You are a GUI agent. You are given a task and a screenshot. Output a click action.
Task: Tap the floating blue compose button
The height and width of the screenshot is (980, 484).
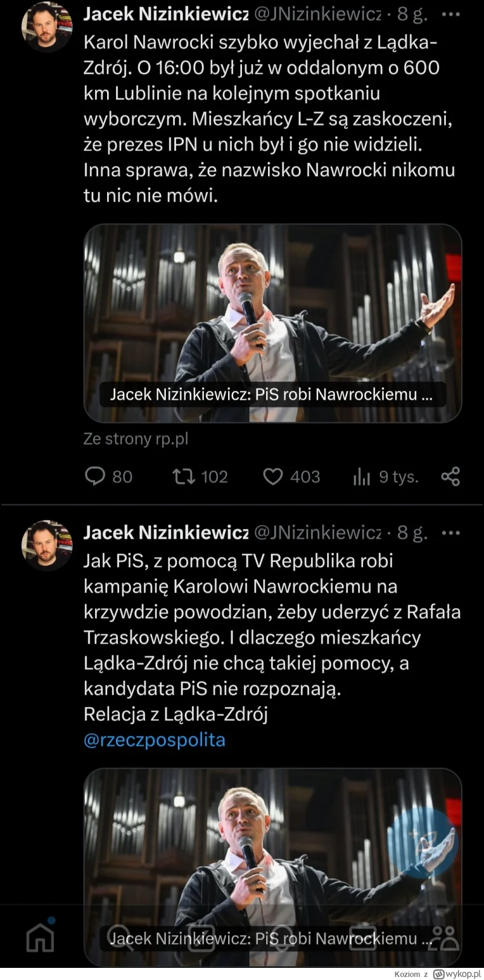pyautogui.click(x=422, y=843)
